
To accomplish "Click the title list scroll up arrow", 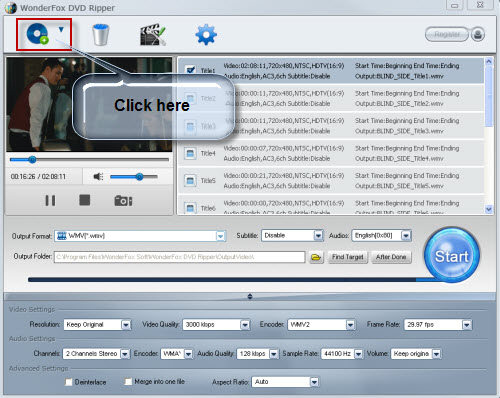I will click(x=489, y=62).
